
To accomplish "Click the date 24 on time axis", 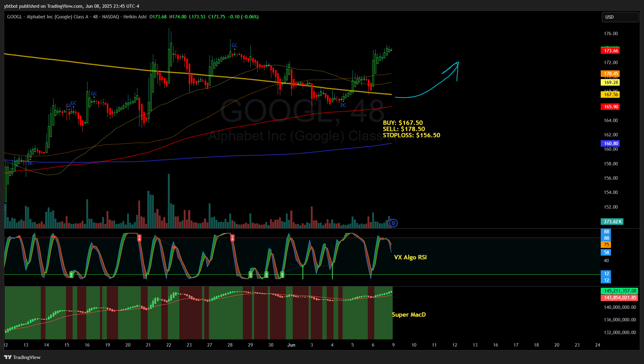I will pos(598,345).
